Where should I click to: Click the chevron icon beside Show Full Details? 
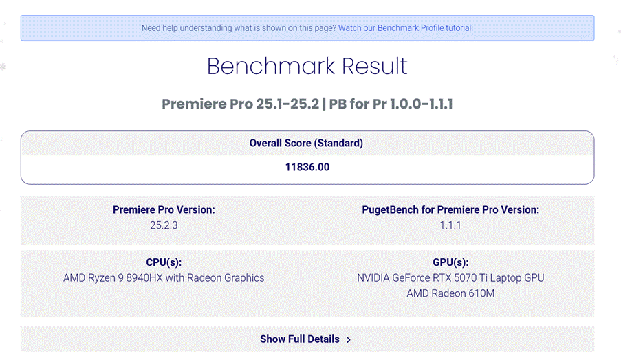pos(349,339)
